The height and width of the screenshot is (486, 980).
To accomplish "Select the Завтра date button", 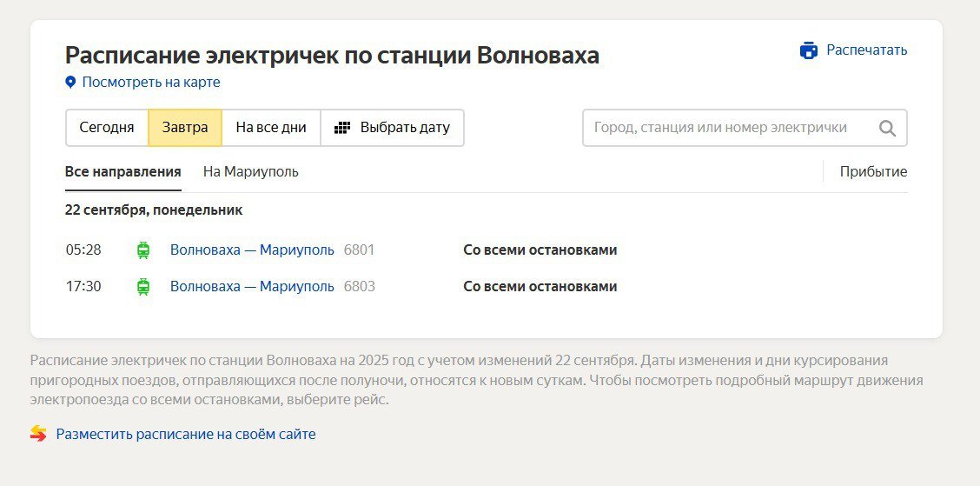I will [x=184, y=128].
